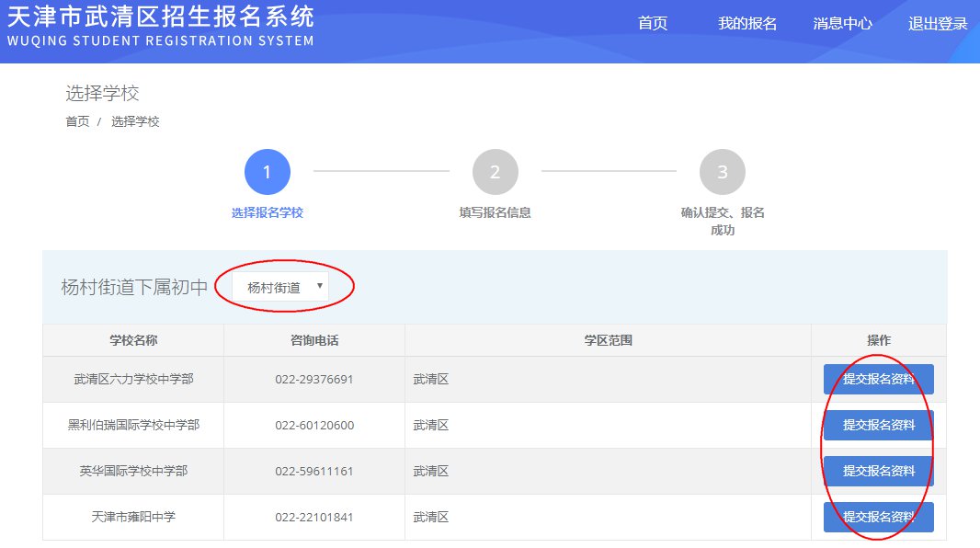The image size is (980, 548).
Task: Open 我的报名 in top navigation
Action: (747, 24)
